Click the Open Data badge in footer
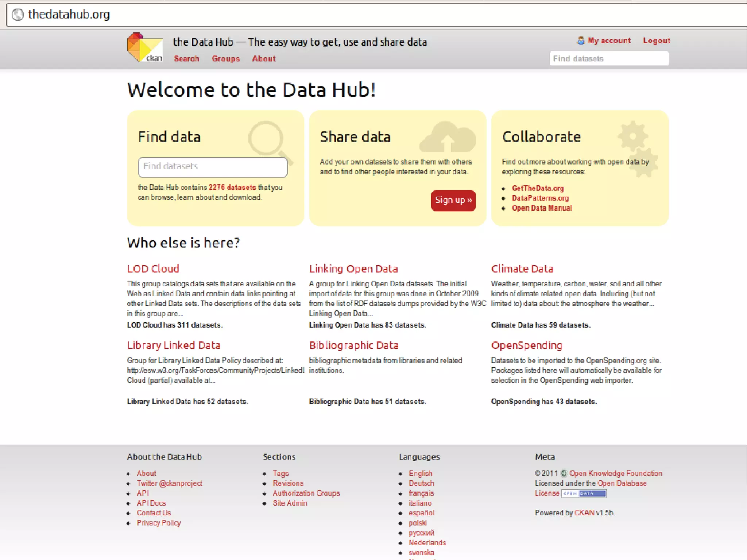747x560 pixels. (x=584, y=493)
